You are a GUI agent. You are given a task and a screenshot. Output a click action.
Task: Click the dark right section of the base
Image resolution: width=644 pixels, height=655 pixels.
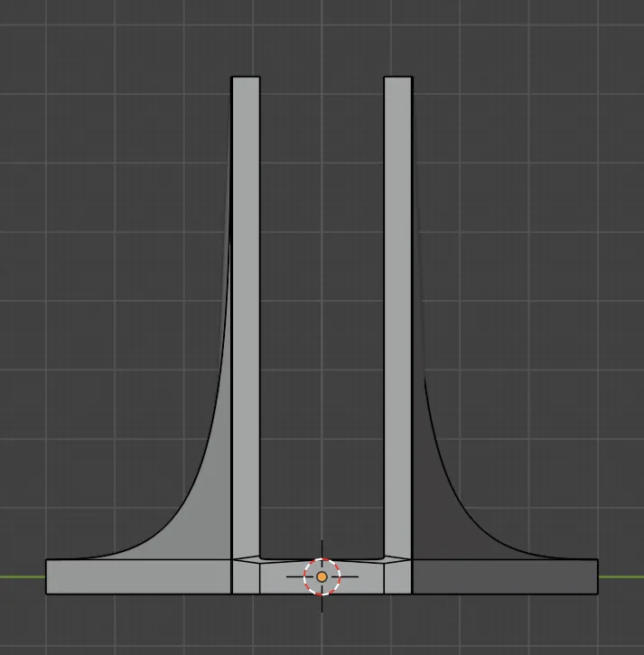pos(505,577)
